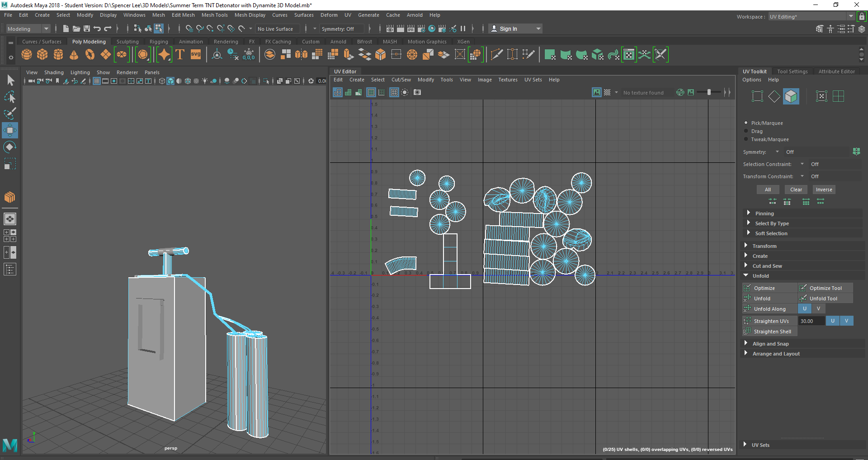Open the Cut/Sew menu in UV Editor
Viewport: 868px width, 460px height.
point(401,80)
